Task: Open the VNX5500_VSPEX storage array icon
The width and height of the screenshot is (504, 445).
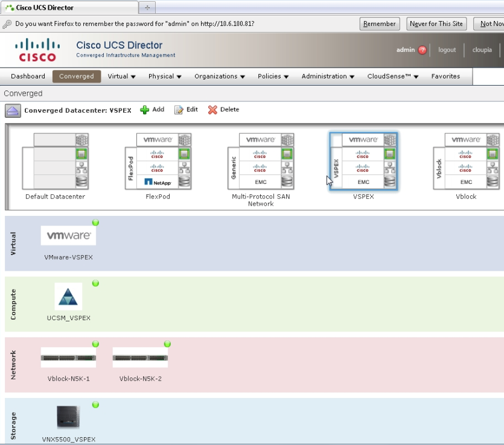Action: [68, 417]
